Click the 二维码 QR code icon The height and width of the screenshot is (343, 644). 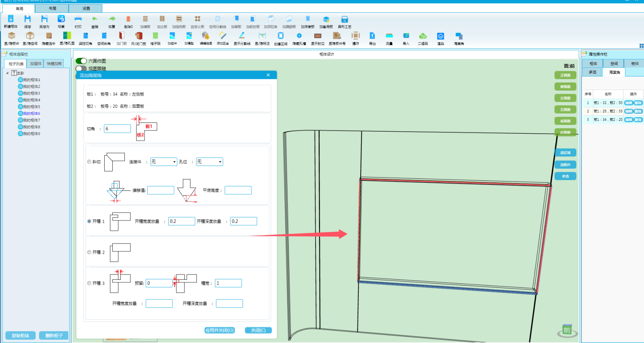pyautogui.click(x=423, y=36)
